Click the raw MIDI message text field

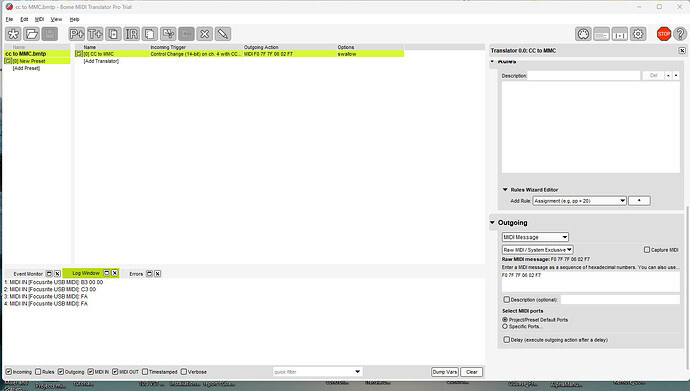(x=591, y=281)
